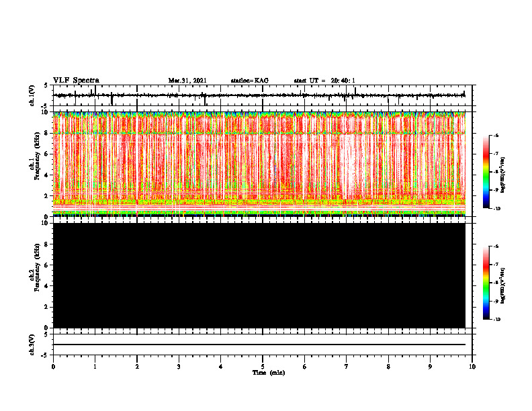
Task: Click the "2" tick on ch.2 frequency axis
Action: click(x=47, y=307)
